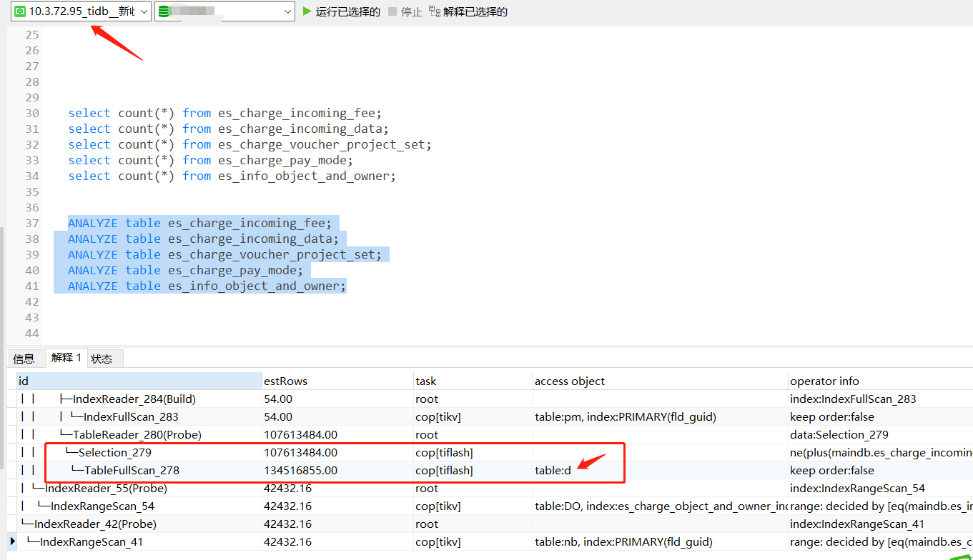Switch to the 信息 tab
Viewport: 973px width, 560px height.
coord(24,359)
